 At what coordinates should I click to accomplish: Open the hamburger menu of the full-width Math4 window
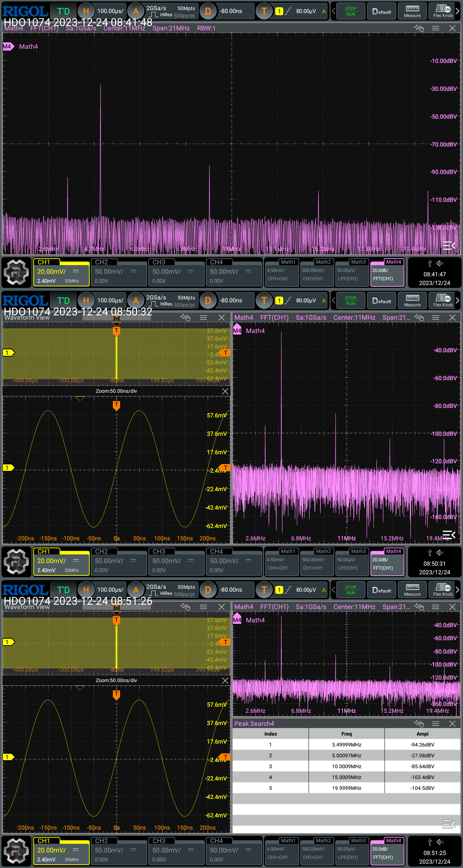click(x=436, y=28)
